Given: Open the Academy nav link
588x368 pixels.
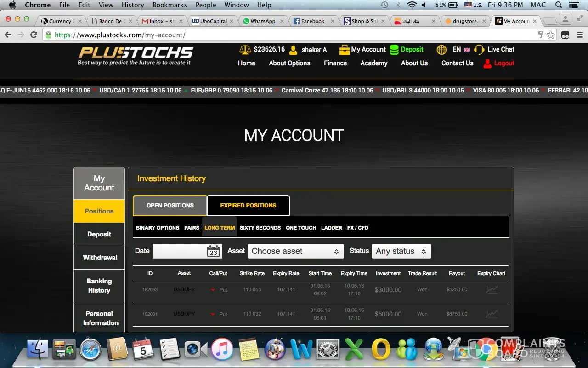Looking at the screenshot, I should pyautogui.click(x=374, y=63).
